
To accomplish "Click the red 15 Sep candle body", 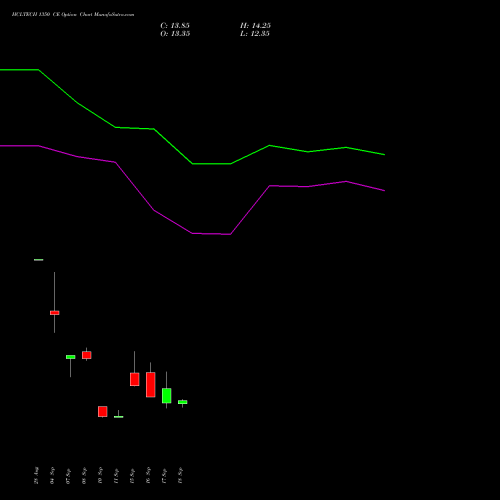I will [135, 379].
